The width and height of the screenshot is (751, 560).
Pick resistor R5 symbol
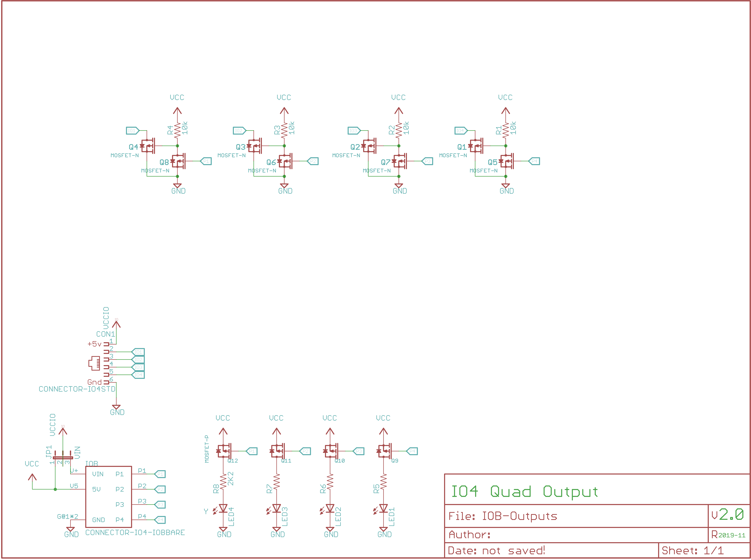tap(384, 482)
